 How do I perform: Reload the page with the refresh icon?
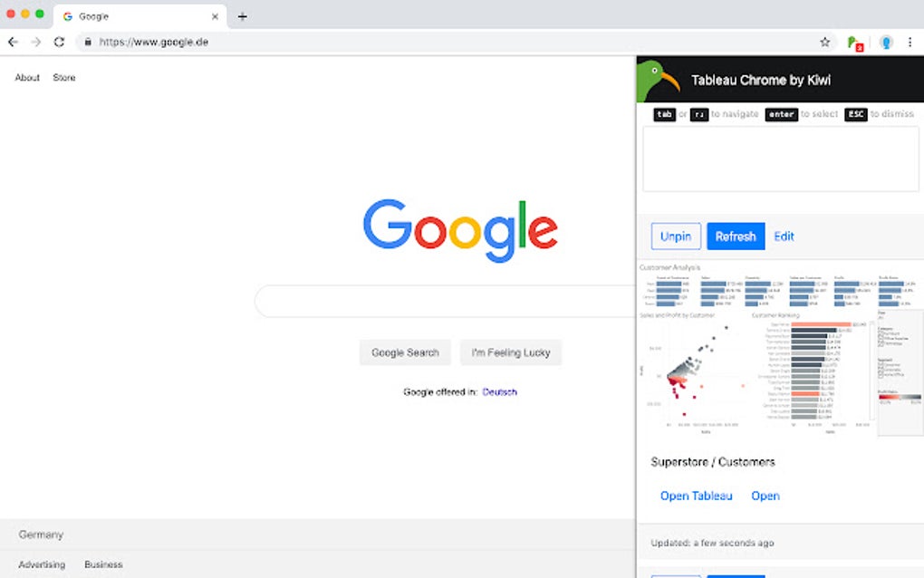pyautogui.click(x=59, y=42)
